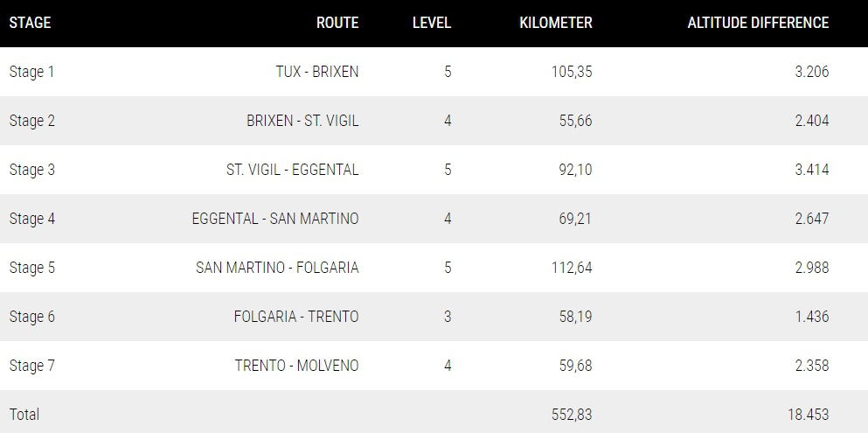Click the KILOMETER column header
Screen dimensions: 868x433
556,23
